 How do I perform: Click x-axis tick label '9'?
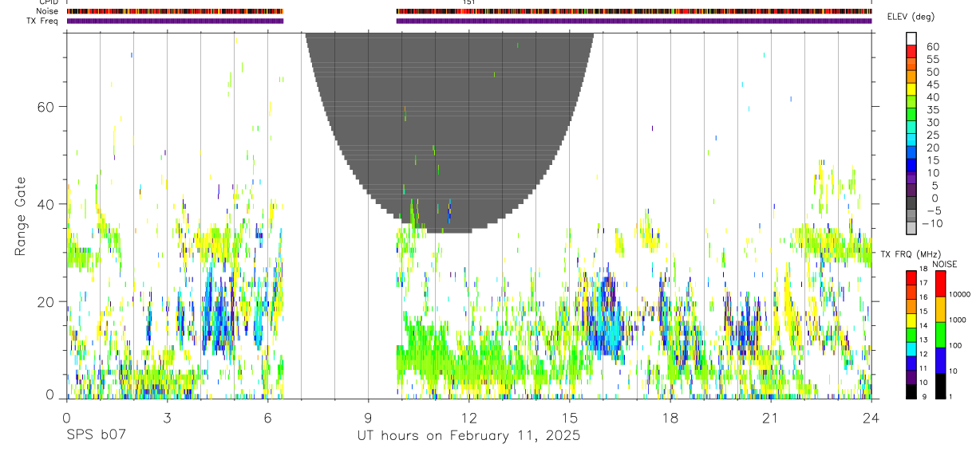point(368,418)
